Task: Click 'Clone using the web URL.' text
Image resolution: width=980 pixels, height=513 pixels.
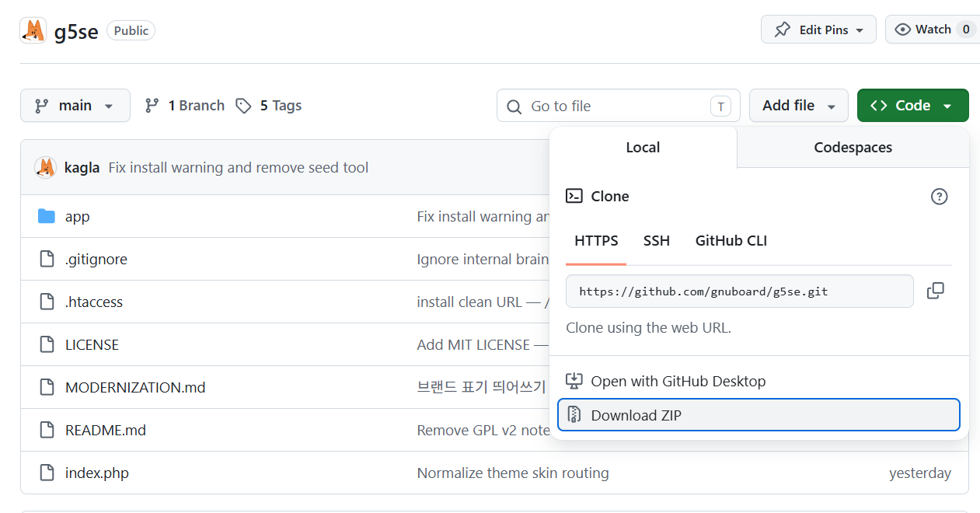Action: click(648, 328)
